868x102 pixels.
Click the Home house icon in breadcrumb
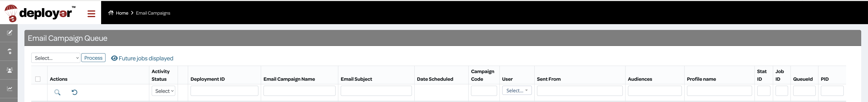111,13
